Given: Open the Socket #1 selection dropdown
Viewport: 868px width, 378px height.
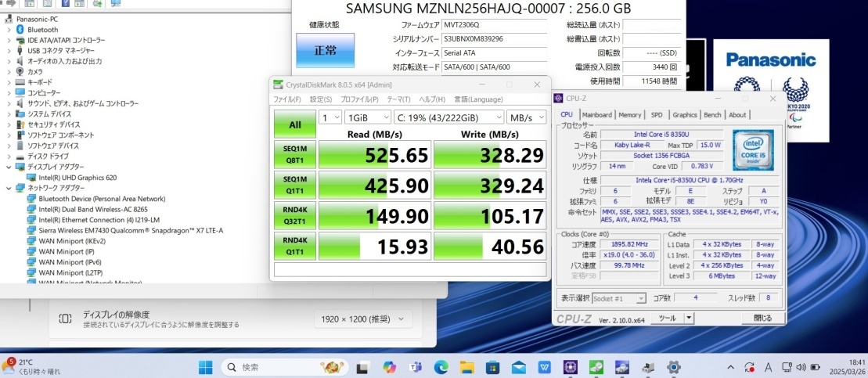Looking at the screenshot, I should pyautogui.click(x=619, y=298).
